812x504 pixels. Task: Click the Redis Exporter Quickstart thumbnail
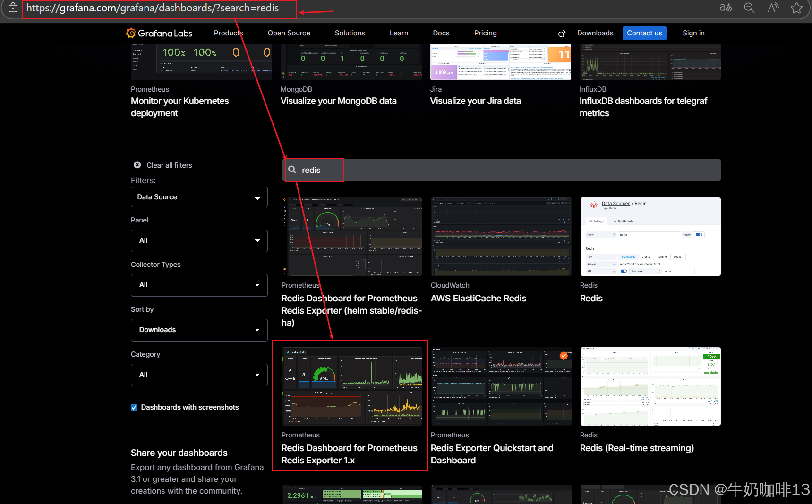(501, 386)
